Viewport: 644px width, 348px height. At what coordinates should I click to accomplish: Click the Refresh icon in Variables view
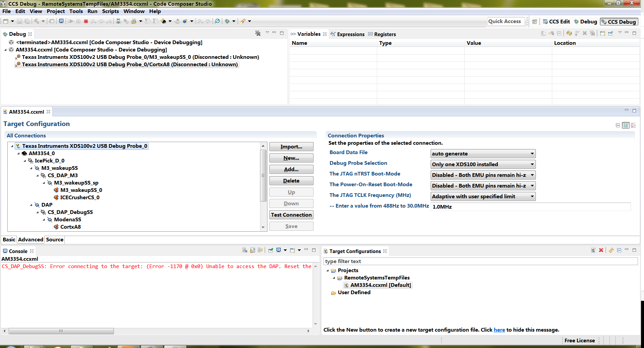tap(569, 33)
